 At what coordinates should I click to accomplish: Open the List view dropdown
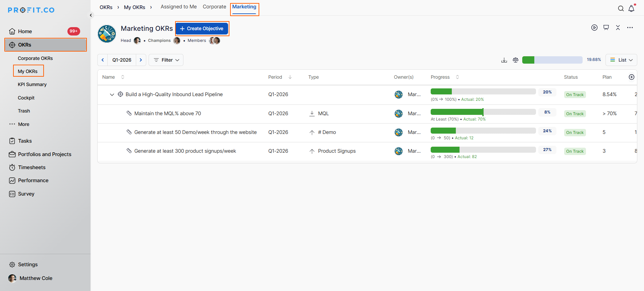click(621, 60)
